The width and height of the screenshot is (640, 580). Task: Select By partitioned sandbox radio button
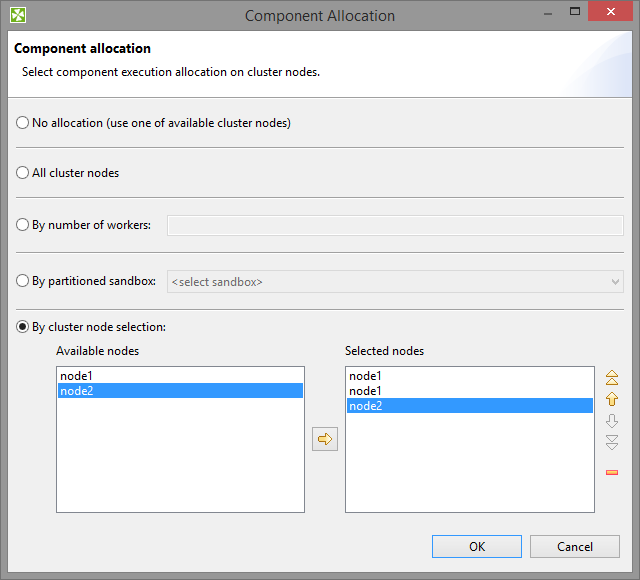point(23,281)
